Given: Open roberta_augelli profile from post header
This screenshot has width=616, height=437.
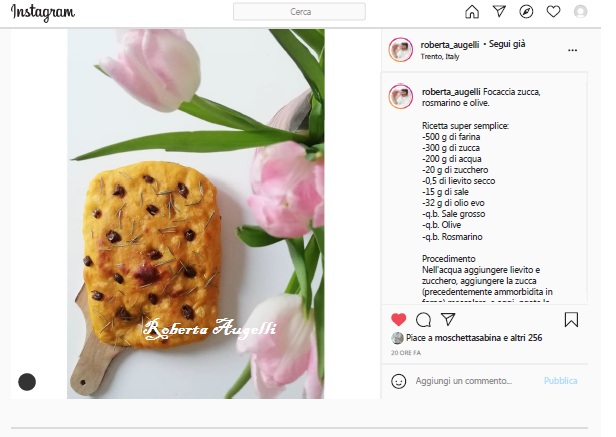Looking at the screenshot, I should (x=449, y=44).
